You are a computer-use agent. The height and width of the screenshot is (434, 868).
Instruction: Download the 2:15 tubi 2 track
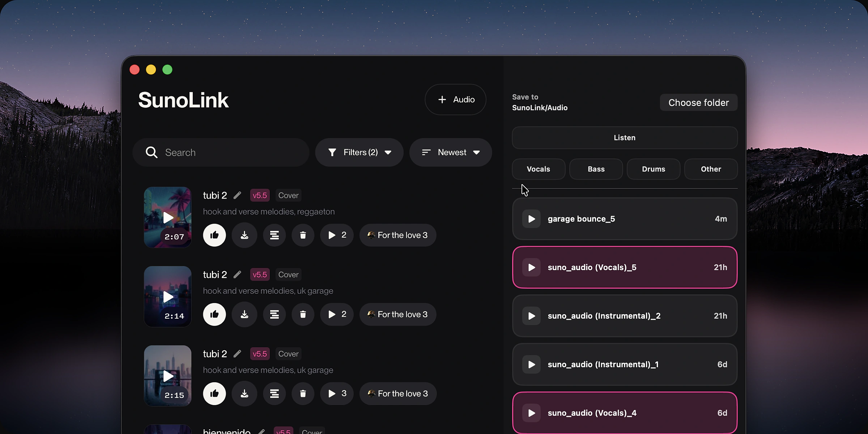(x=244, y=393)
